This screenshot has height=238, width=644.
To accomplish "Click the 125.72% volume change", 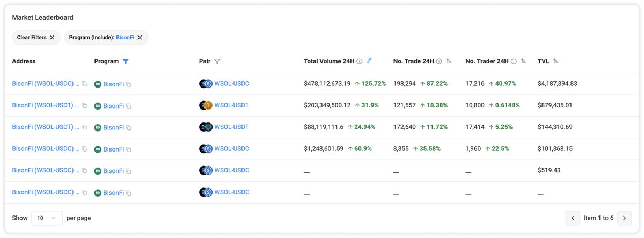I will [x=370, y=84].
